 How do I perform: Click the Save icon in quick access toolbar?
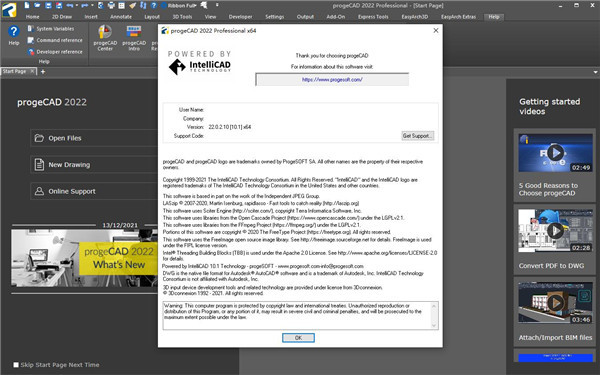[x=48, y=5]
